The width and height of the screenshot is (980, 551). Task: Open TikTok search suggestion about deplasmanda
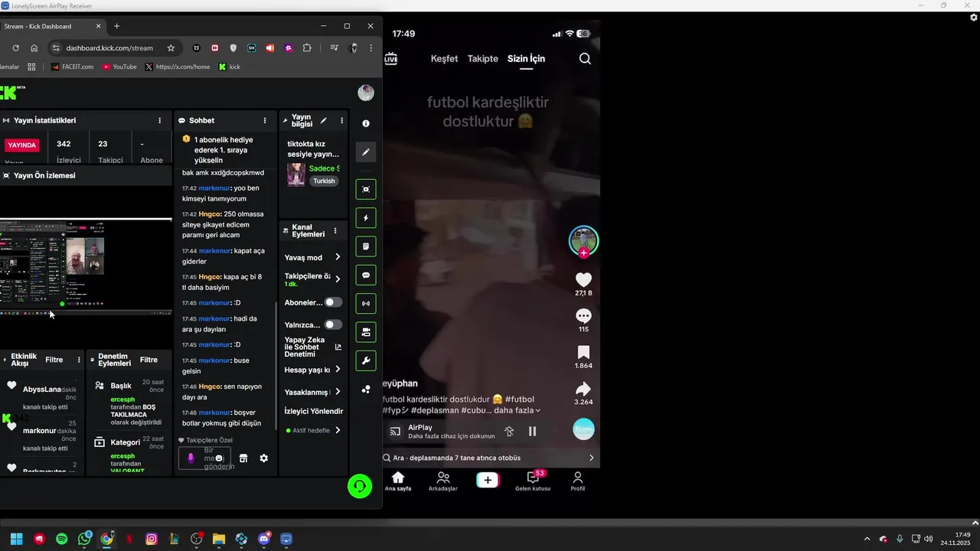click(x=490, y=458)
